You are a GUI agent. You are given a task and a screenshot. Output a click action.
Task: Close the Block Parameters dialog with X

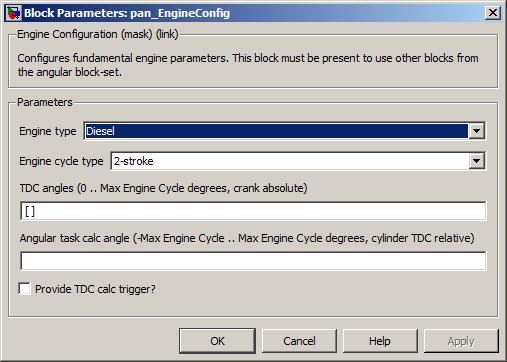tap(493, 13)
